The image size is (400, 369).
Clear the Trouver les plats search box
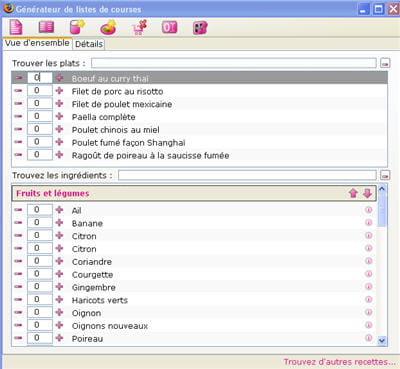pyautogui.click(x=385, y=63)
